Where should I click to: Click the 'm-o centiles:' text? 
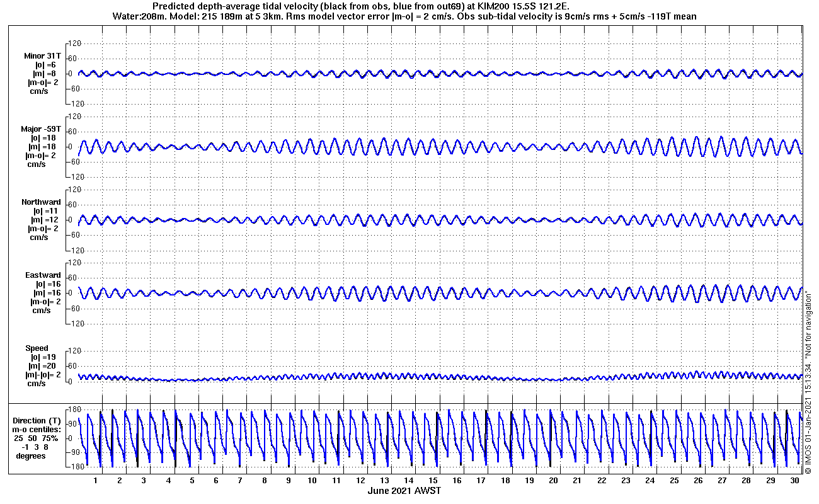click(x=38, y=430)
